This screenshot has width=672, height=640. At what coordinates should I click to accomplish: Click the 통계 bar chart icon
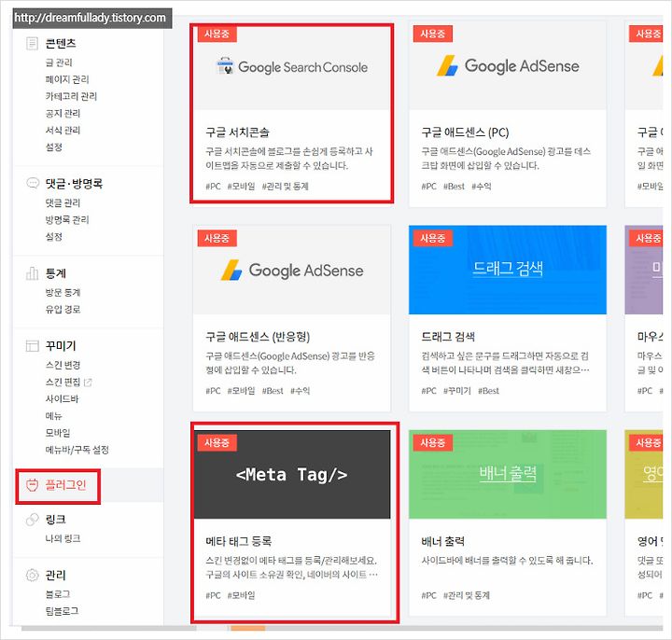tap(32, 272)
